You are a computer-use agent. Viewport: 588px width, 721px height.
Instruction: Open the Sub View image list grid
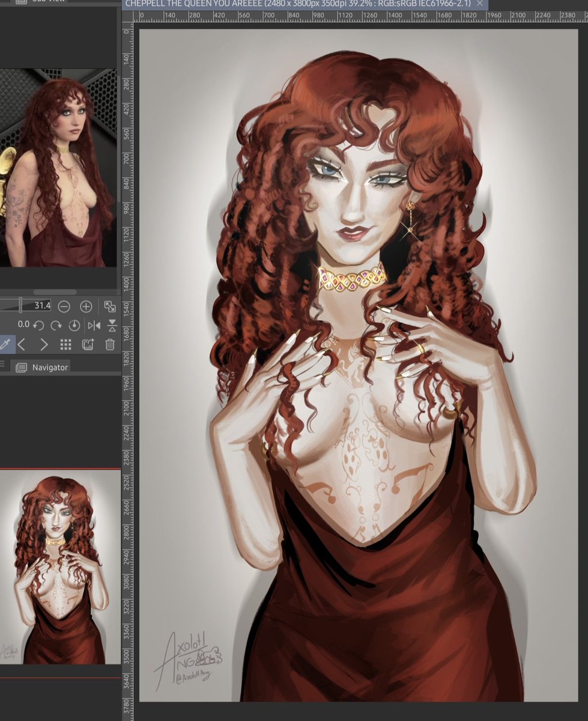pos(66,344)
